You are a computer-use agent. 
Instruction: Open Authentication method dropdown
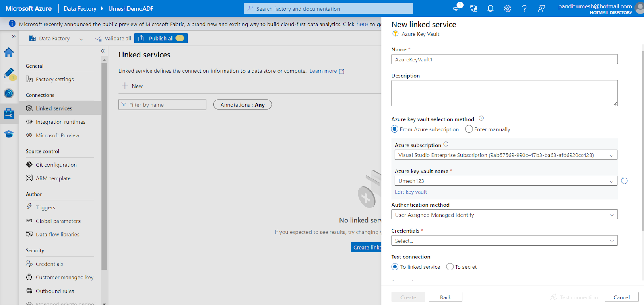click(x=504, y=215)
